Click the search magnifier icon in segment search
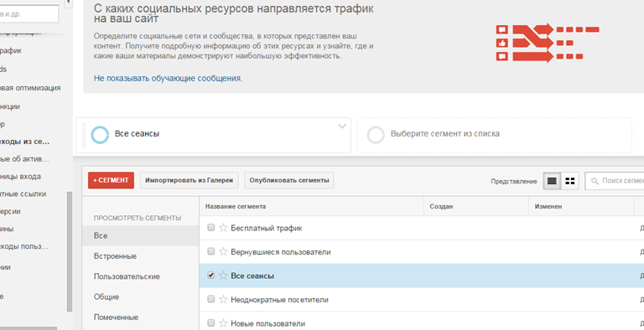This screenshot has height=330, width=644. point(595,181)
